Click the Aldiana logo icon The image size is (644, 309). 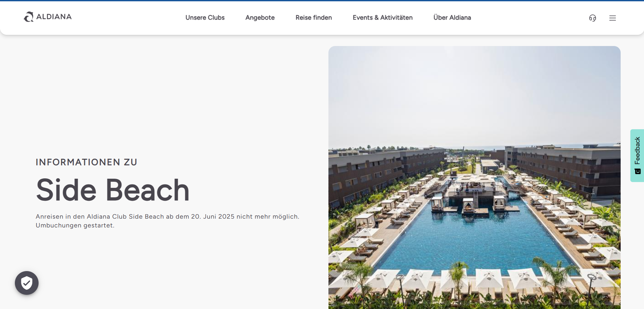pos(29,17)
